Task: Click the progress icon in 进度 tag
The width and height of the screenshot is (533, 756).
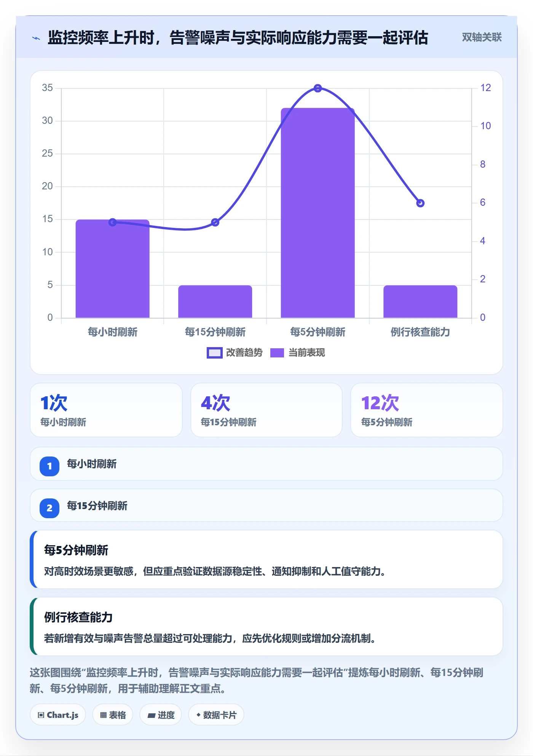Action: click(x=151, y=716)
